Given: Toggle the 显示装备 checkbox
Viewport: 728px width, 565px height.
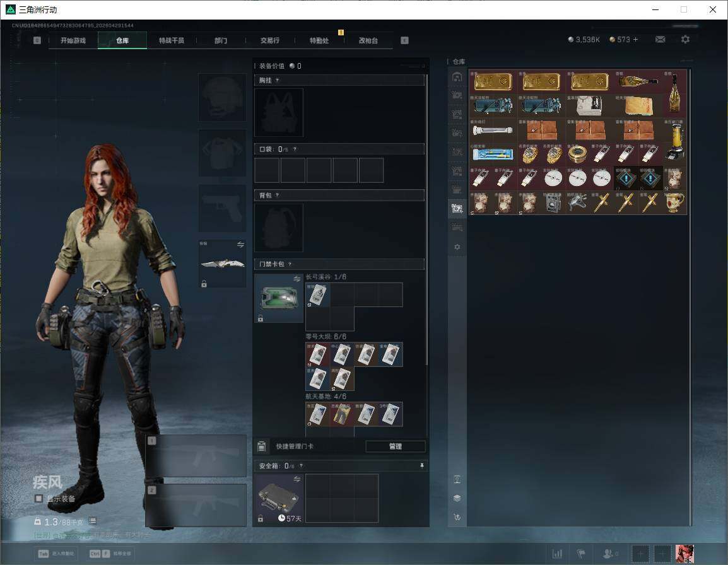Looking at the screenshot, I should (x=39, y=499).
